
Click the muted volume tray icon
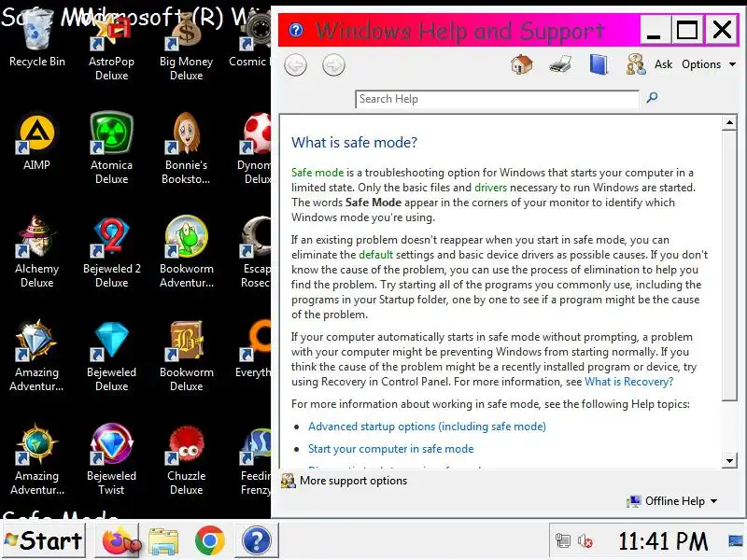(585, 541)
